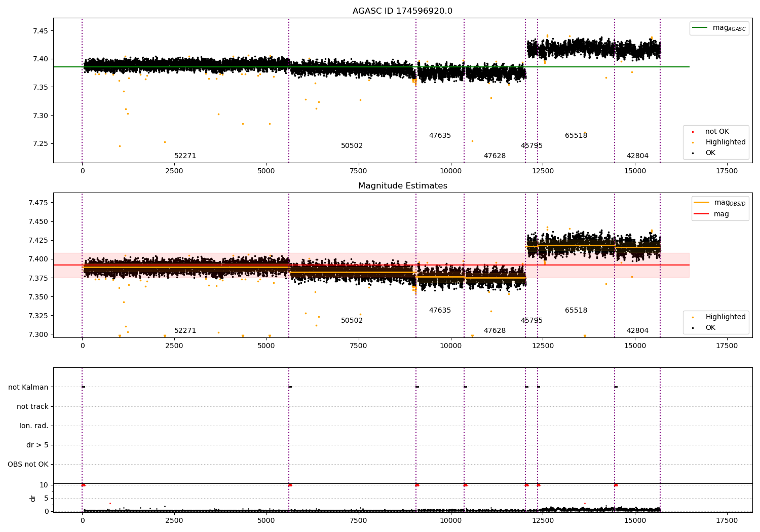Click OBSID label 50502 in the top plot
The height and width of the screenshot is (532, 760).
352,146
